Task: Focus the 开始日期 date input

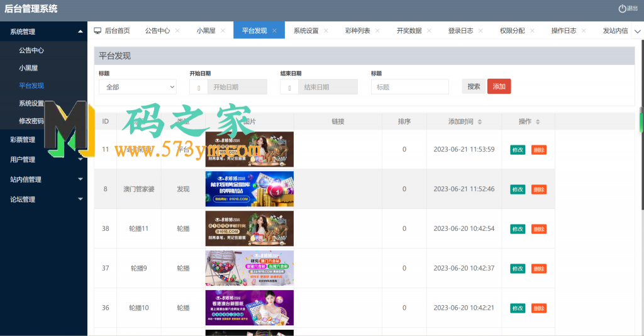Action: tap(237, 87)
